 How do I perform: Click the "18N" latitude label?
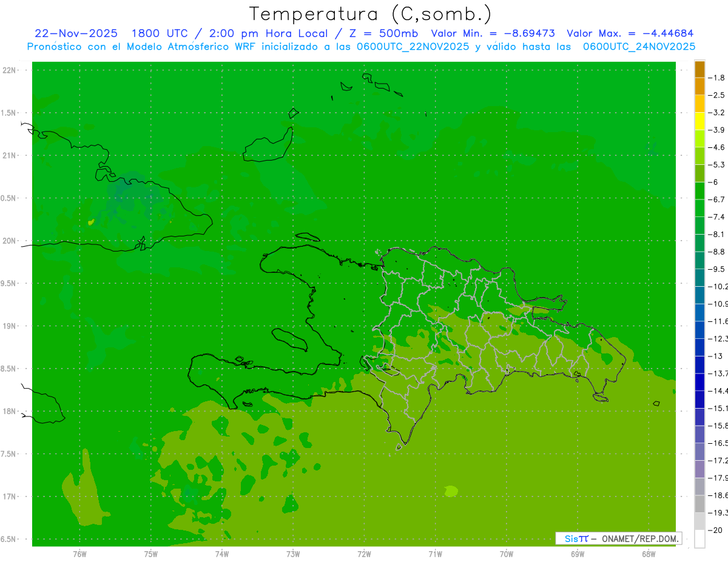click(10, 412)
